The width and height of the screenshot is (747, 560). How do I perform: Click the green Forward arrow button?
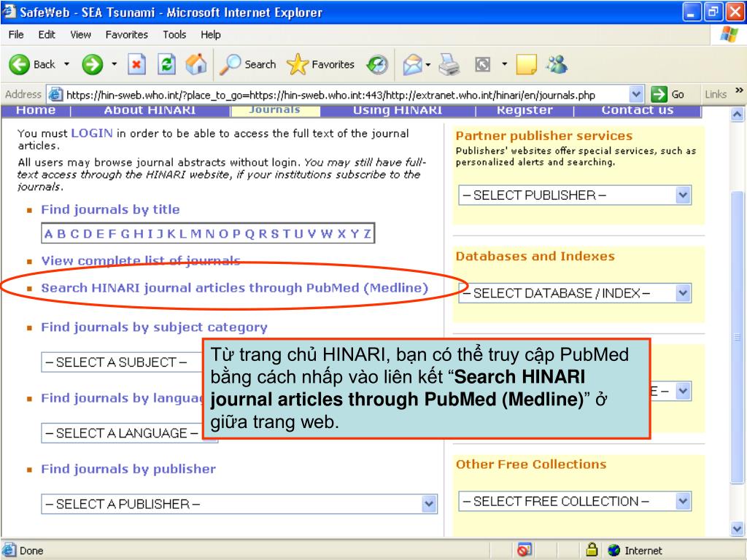tap(92, 64)
